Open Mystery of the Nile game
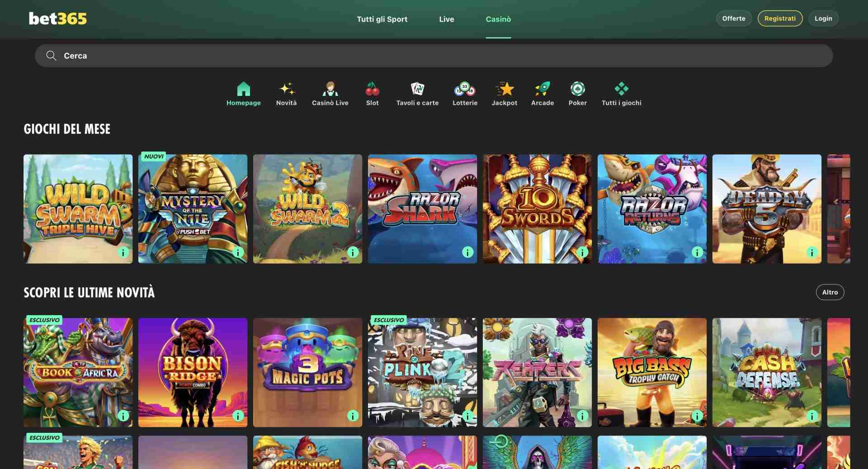The width and height of the screenshot is (868, 469). click(x=193, y=209)
